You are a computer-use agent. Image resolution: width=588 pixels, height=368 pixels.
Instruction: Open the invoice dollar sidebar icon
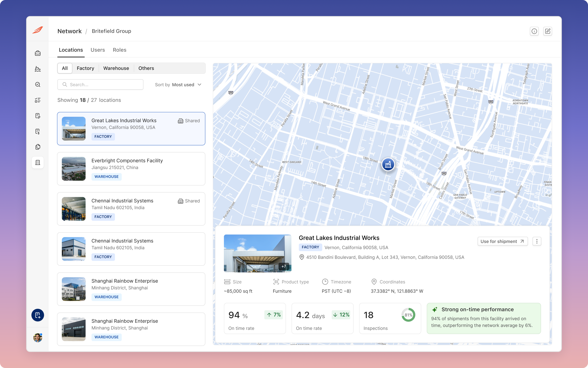(x=38, y=132)
